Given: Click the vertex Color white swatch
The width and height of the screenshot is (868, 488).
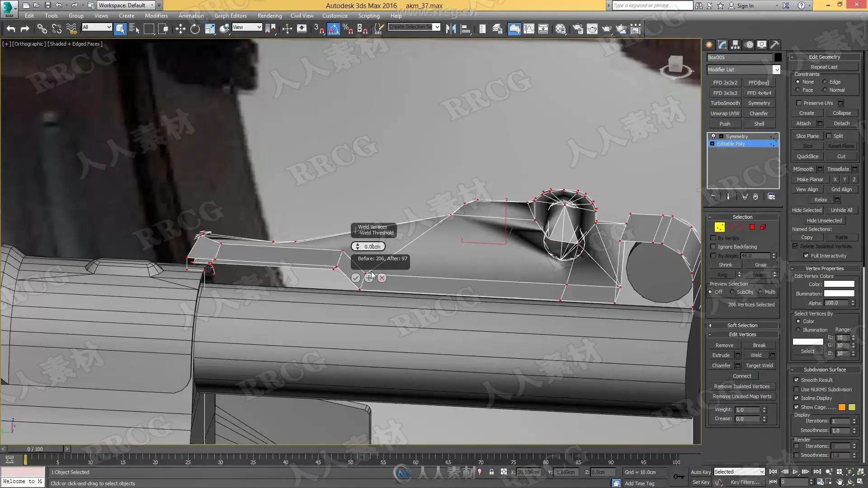Looking at the screenshot, I should (x=839, y=284).
